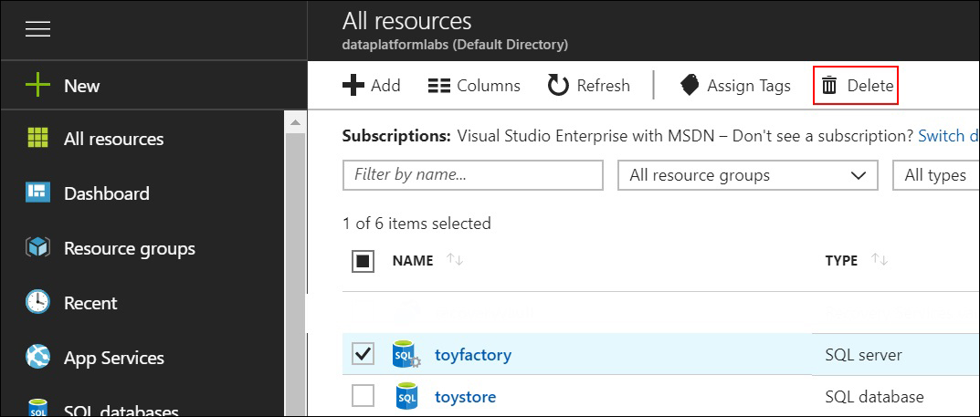This screenshot has width=980, height=417.
Task: Click the toystore SQL database icon
Action: (x=406, y=396)
